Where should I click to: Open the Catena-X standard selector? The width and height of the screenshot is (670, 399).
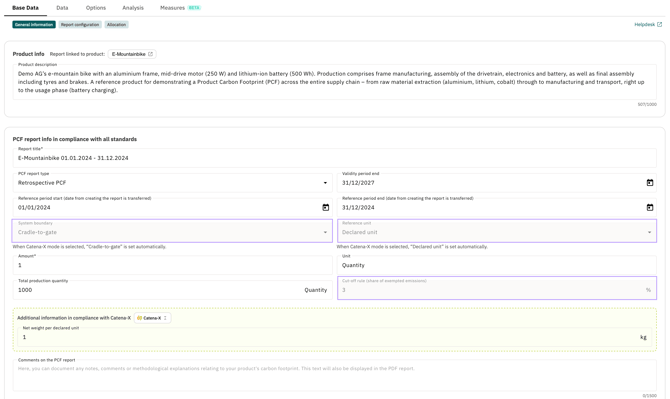pos(153,318)
